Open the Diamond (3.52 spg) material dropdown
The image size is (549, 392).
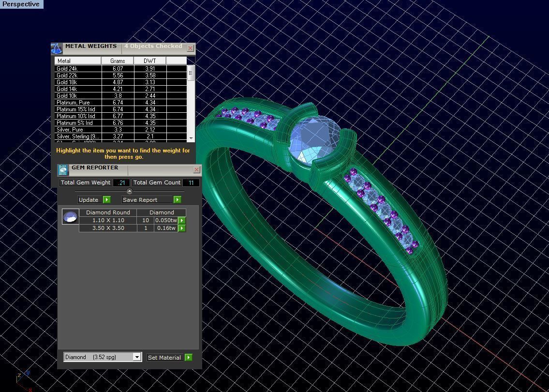137,357
